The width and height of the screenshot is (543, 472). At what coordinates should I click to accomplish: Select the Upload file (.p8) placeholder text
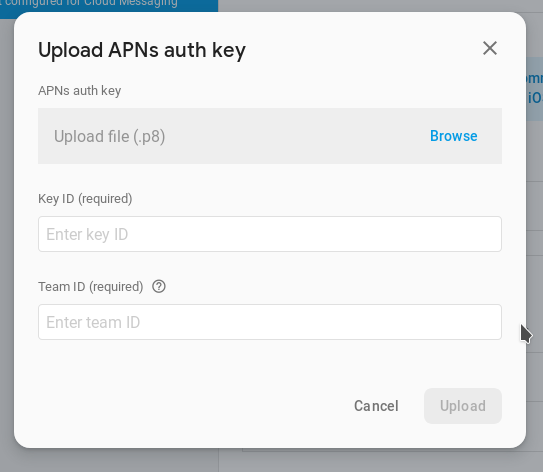tap(109, 136)
